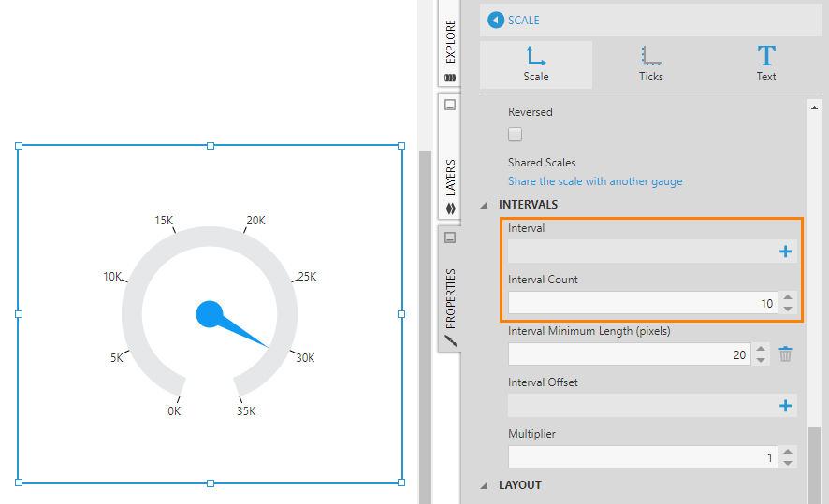Click the back arrow beside SCALE
Screen dimensions: 829x504
(496, 20)
